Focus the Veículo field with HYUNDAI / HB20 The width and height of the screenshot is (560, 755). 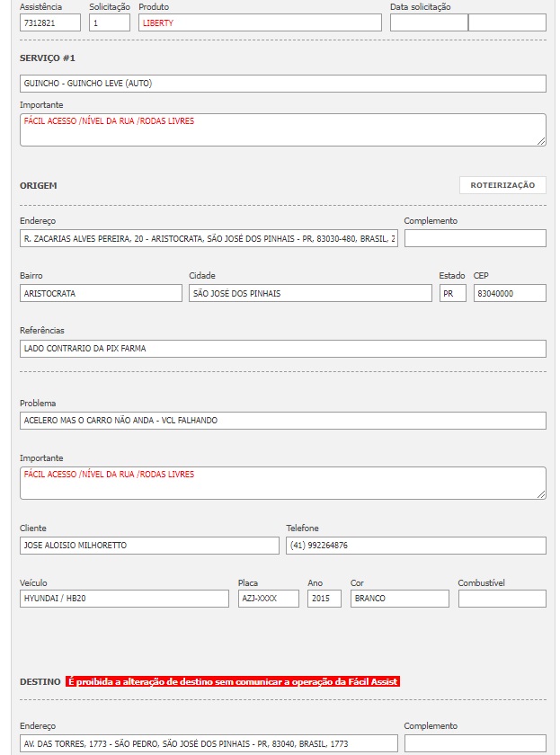pos(124,598)
